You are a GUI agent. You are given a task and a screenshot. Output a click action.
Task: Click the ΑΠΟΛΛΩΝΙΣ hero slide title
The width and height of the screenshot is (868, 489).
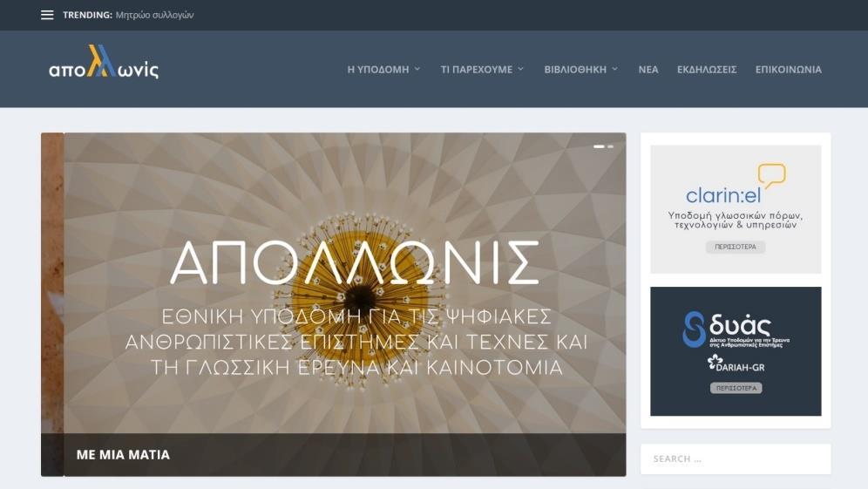pyautogui.click(x=355, y=262)
